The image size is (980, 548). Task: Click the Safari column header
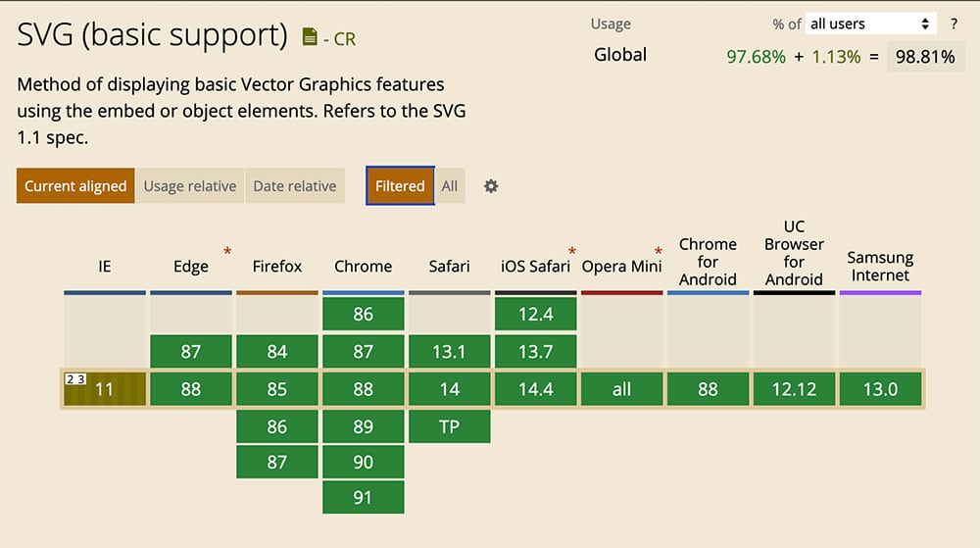click(x=450, y=267)
